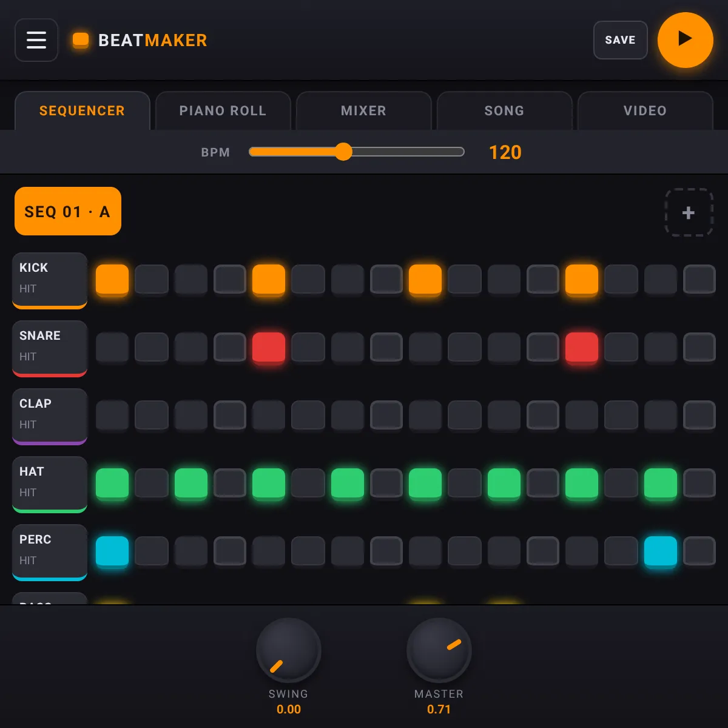
Task: Enable HAT step 8
Action: (386, 483)
